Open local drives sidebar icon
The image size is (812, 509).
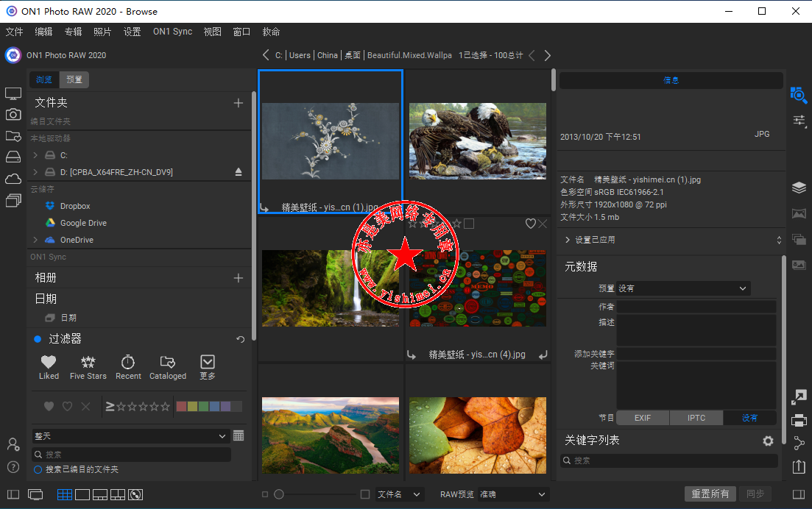(x=13, y=157)
